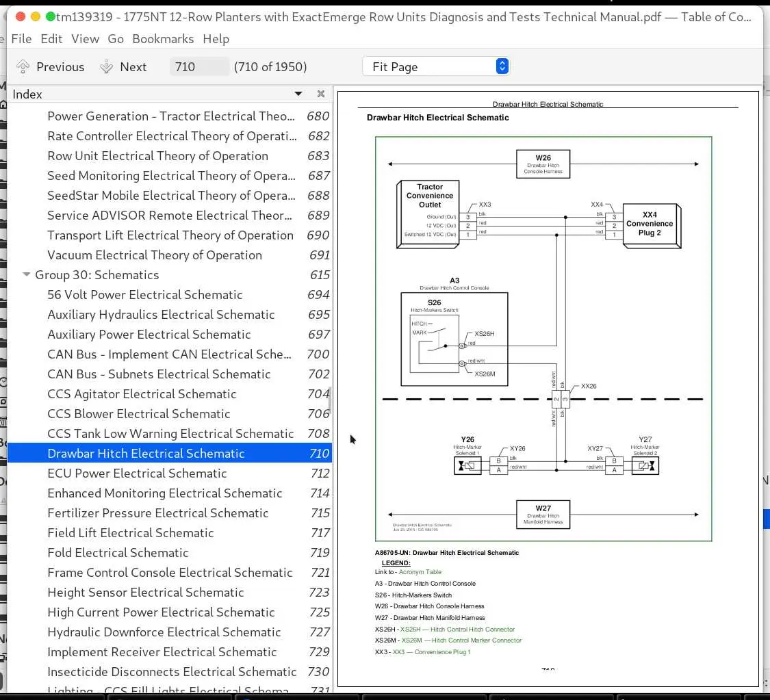770x700 pixels.
Task: Open XX3 Convenience Plug 1 link
Action: tap(431, 652)
